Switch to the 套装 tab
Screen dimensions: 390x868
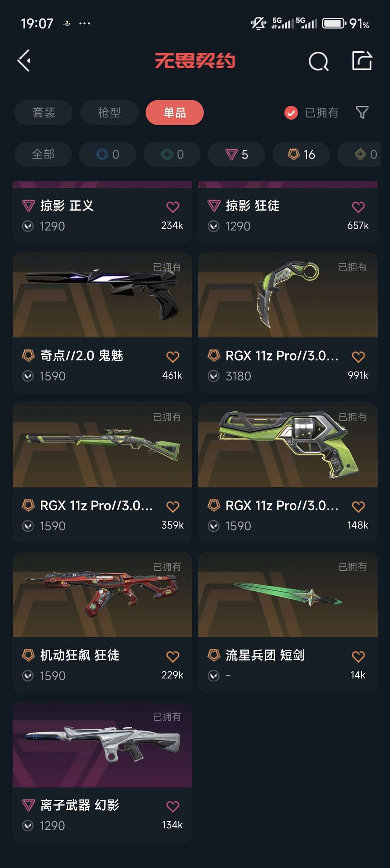[x=44, y=112]
